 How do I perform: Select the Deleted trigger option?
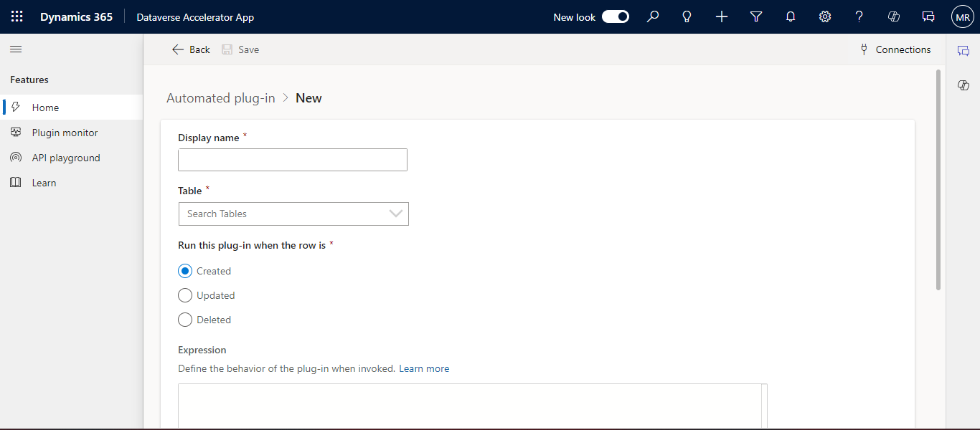point(184,319)
